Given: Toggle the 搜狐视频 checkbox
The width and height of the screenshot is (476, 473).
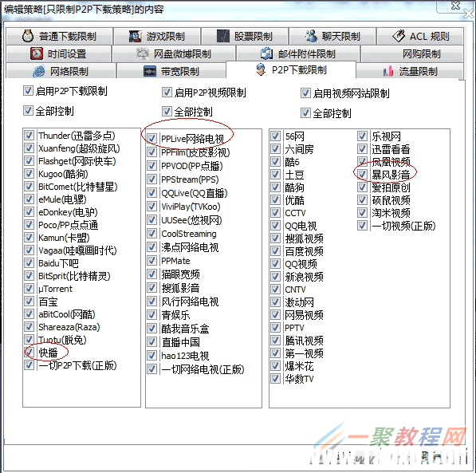Looking at the screenshot, I should click(x=275, y=238).
